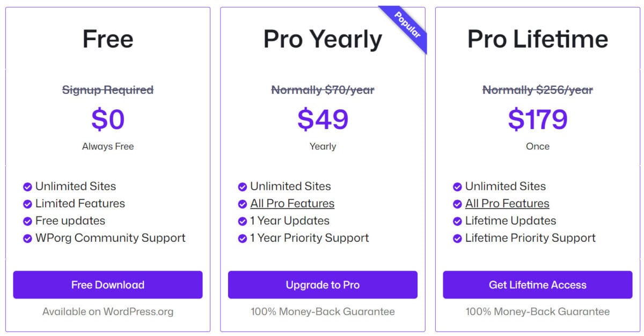The image size is (644, 336).
Task: Click the Free Download button
Action: tap(108, 285)
